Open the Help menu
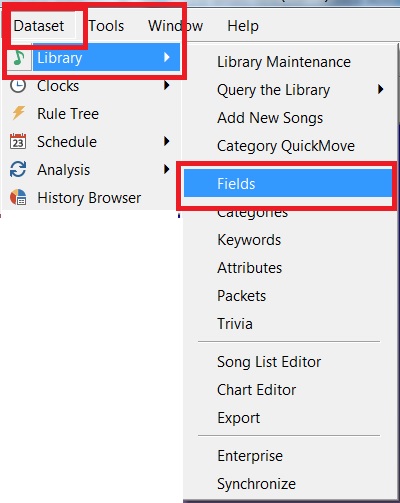Screen dimensions: 400x503 pos(243,26)
